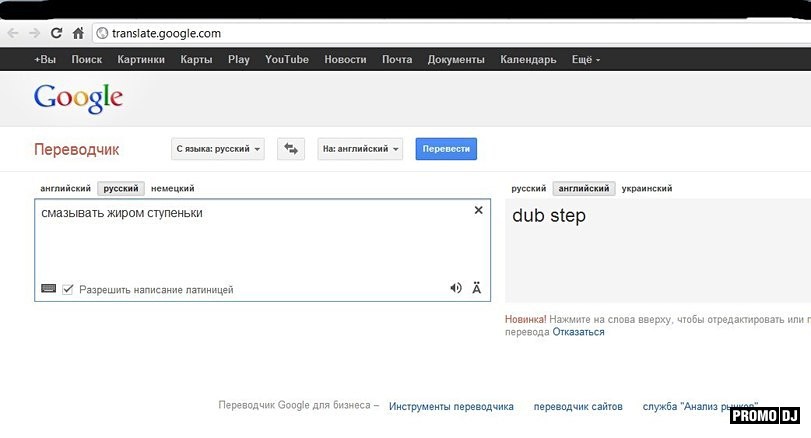Select source language русский tab

(x=121, y=188)
